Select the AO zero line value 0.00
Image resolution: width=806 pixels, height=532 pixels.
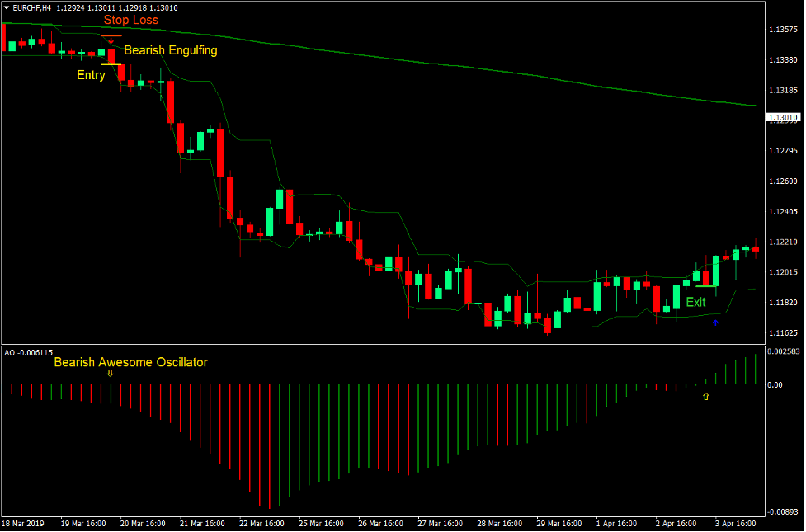pyautogui.click(x=775, y=385)
